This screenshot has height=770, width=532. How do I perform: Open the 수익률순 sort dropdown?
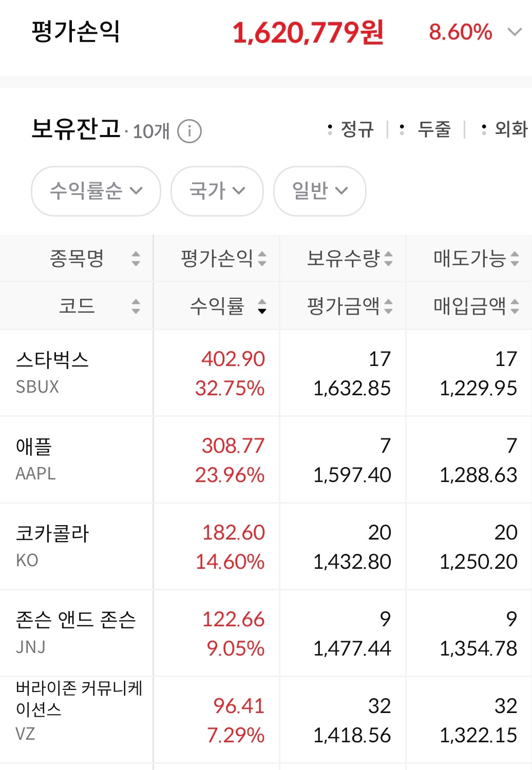coord(96,191)
